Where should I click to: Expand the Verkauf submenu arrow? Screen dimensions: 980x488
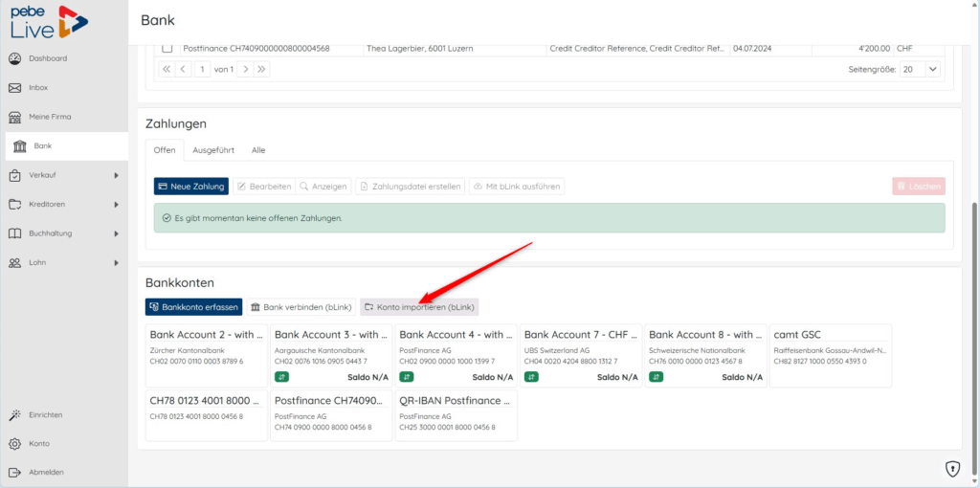pos(116,175)
